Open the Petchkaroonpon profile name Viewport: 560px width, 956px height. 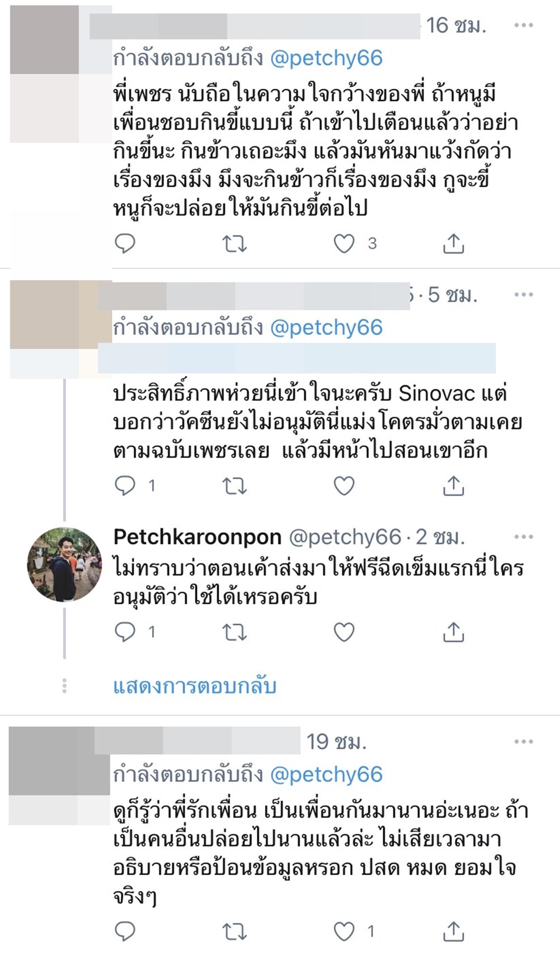(x=197, y=537)
